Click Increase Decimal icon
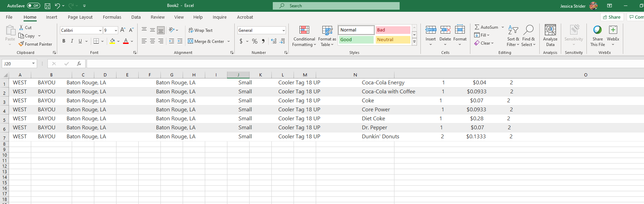This screenshot has width=644, height=204. point(274,41)
